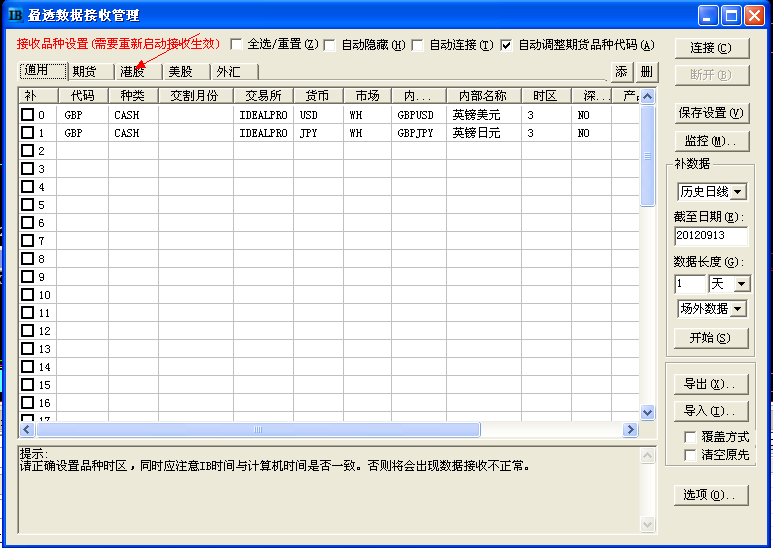Click the 连接 connect button
Image resolution: width=773 pixels, height=548 pixels.
point(711,48)
